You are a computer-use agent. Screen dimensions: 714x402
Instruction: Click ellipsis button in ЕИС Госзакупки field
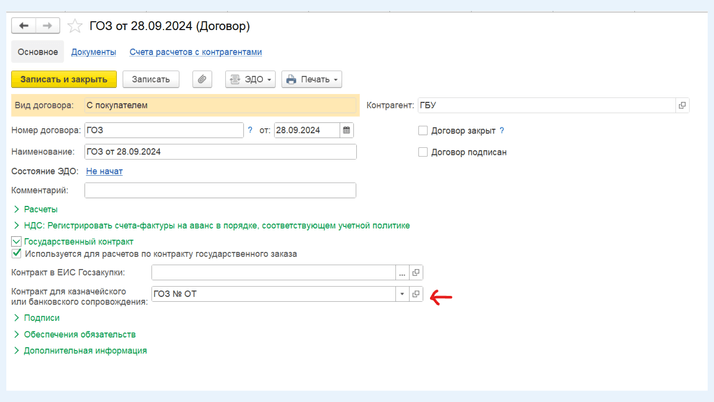402,272
